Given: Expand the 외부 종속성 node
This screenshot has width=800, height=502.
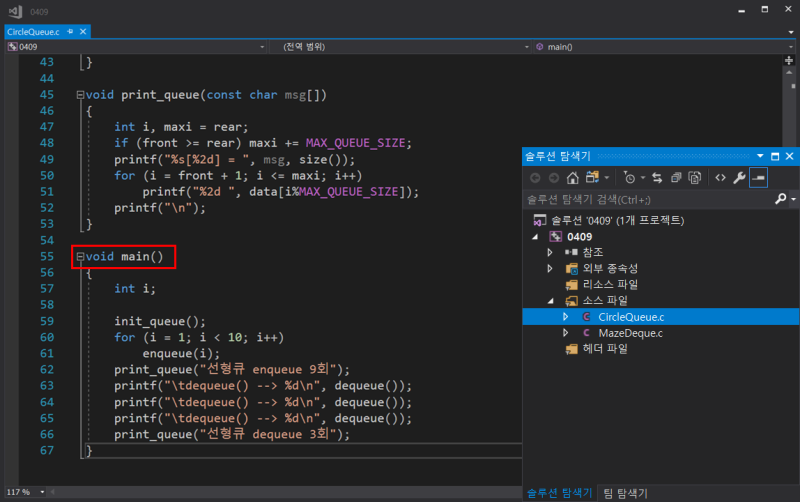Looking at the screenshot, I should [x=550, y=268].
